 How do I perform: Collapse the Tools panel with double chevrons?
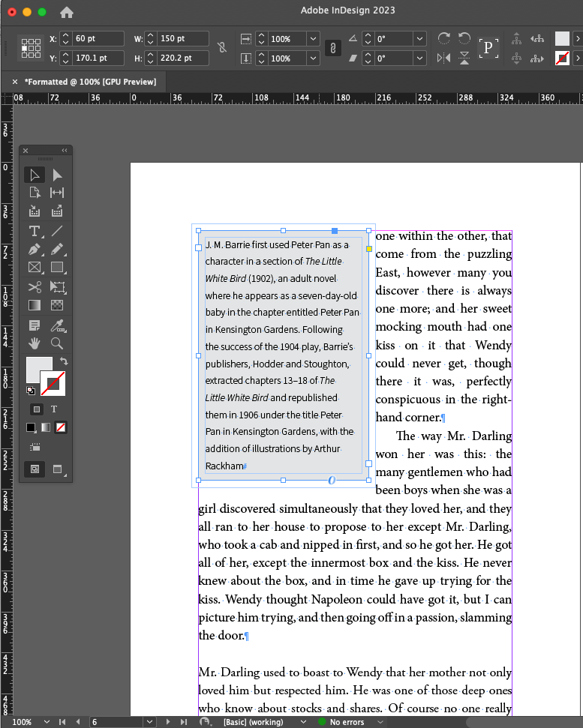click(x=65, y=151)
